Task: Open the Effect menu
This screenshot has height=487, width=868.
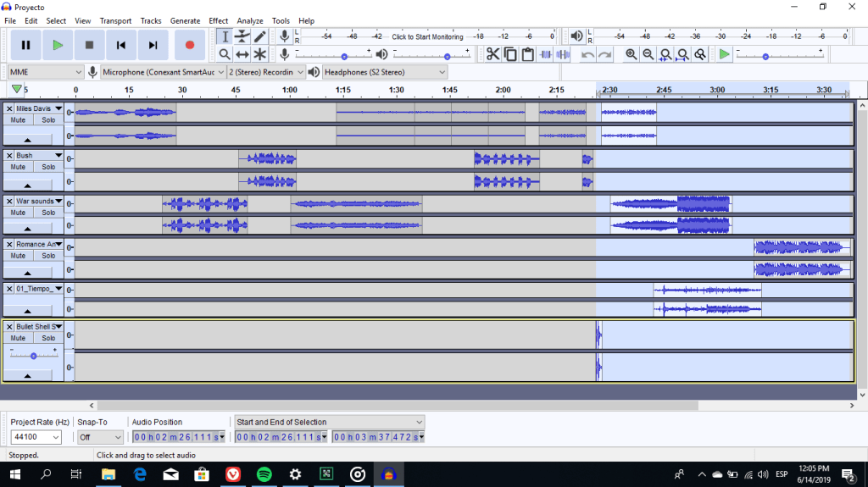Action: pos(218,20)
